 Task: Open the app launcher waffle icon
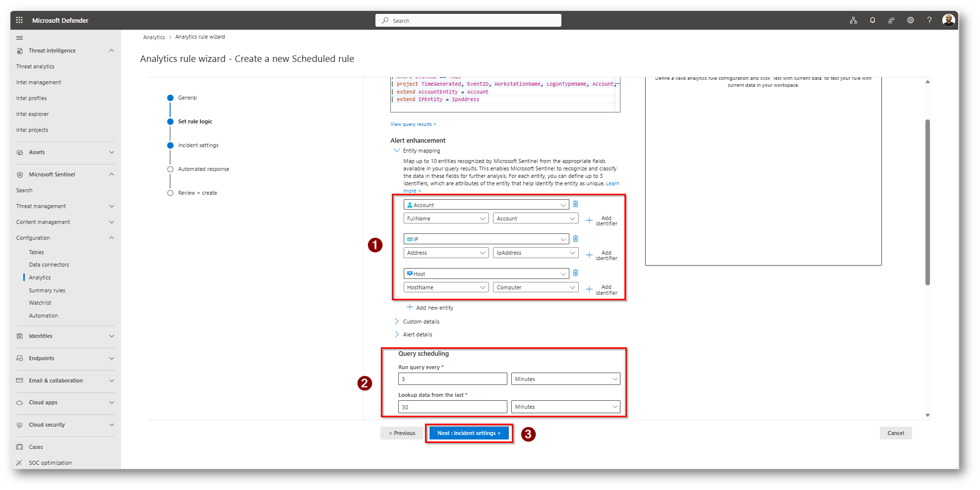click(19, 20)
